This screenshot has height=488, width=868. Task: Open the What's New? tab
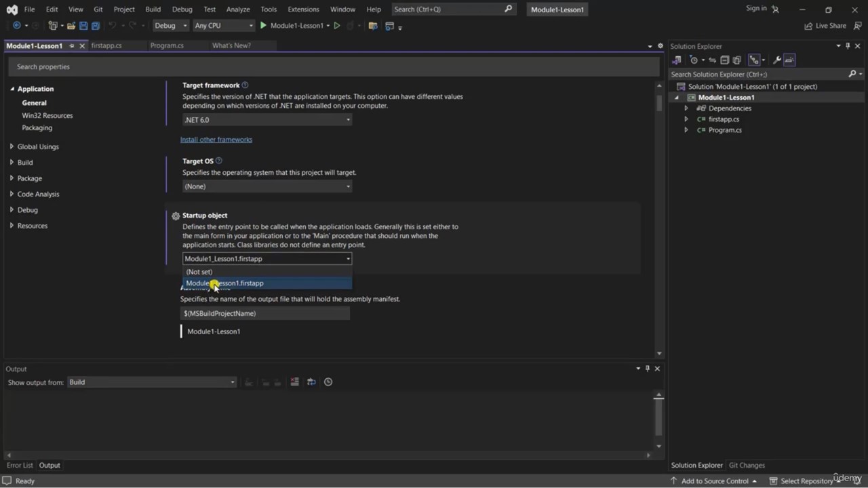(x=231, y=45)
